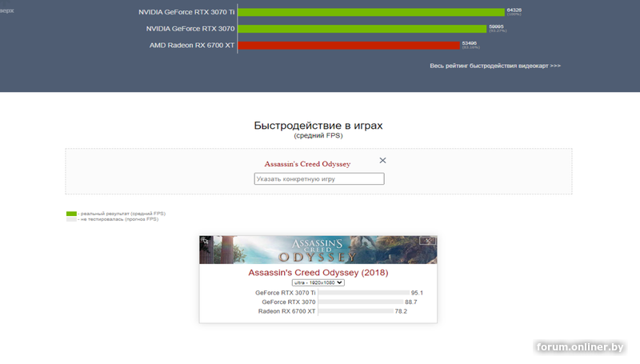The width and height of the screenshot is (640, 364).
Task: Click the red RX 6700 XT rating bar
Action: pyautogui.click(x=349, y=46)
